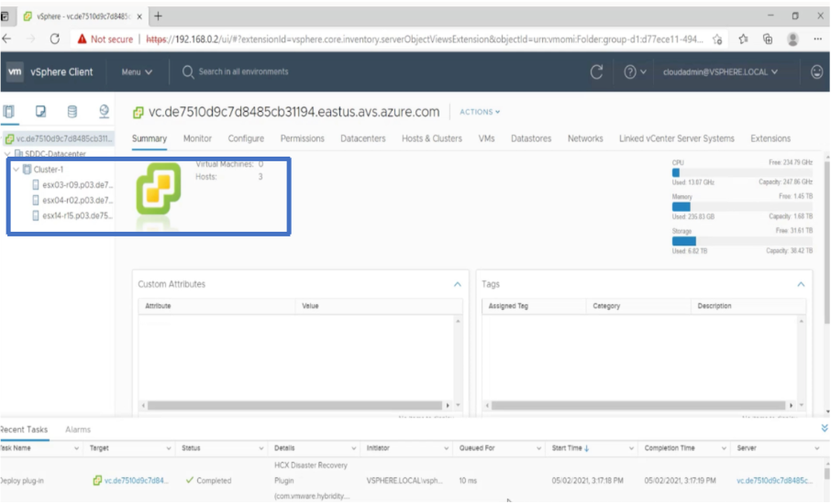Viewport: 831px width, 504px height.
Task: Collapse the Recent Tasks panel chevrons
Action: coord(824,428)
